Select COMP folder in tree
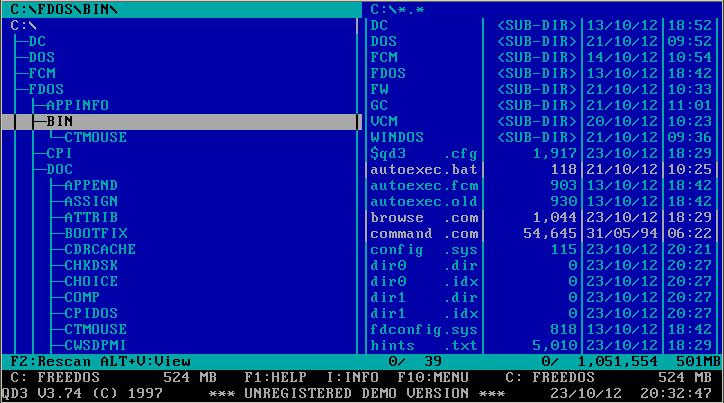This screenshot has width=724, height=403. tap(82, 297)
